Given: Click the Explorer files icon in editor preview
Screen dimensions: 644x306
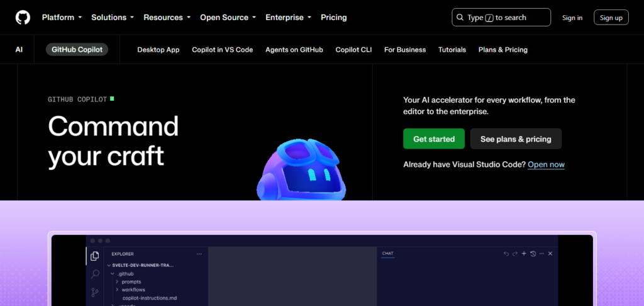Looking at the screenshot, I should point(94,256).
